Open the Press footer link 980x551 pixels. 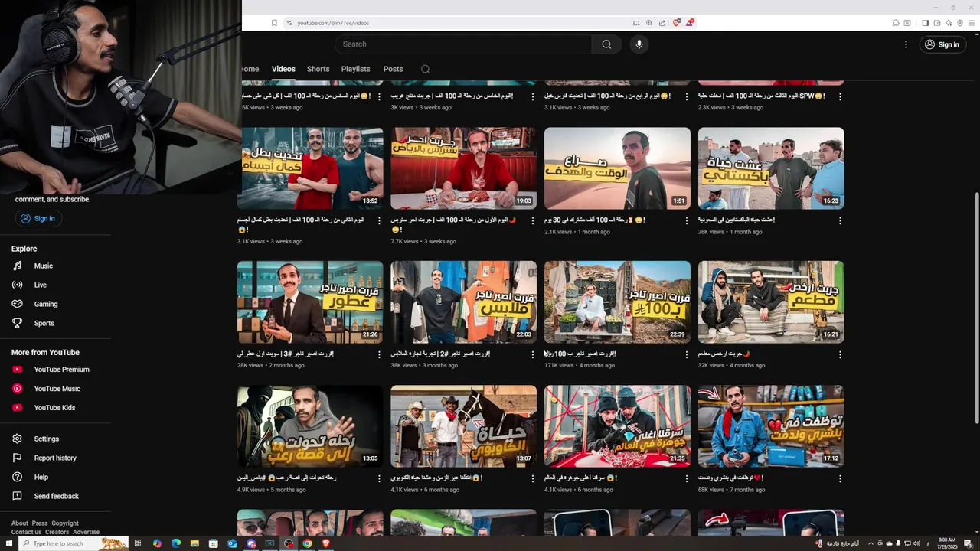point(40,523)
